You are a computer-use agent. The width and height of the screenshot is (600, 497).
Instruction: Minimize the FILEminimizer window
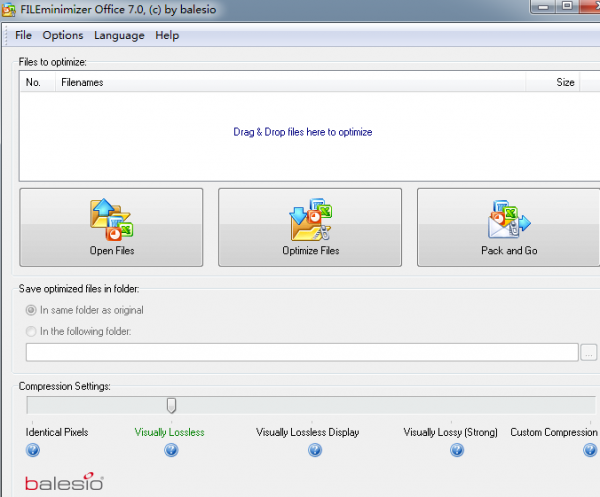click(543, 7)
